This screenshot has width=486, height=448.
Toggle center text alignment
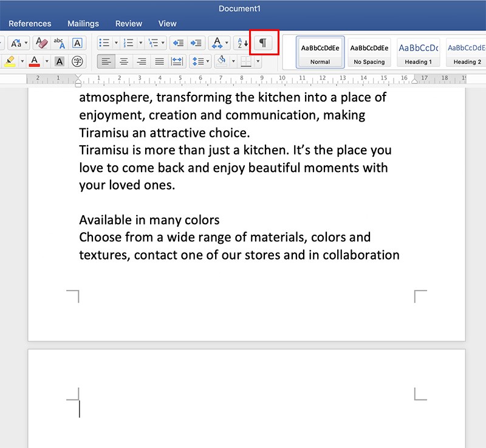pos(124,61)
